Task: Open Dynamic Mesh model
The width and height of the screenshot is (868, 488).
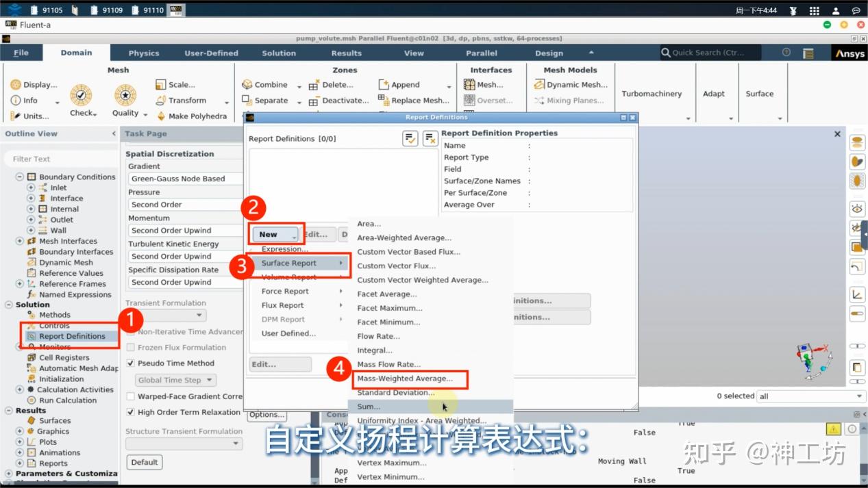Action: pyautogui.click(x=570, y=85)
